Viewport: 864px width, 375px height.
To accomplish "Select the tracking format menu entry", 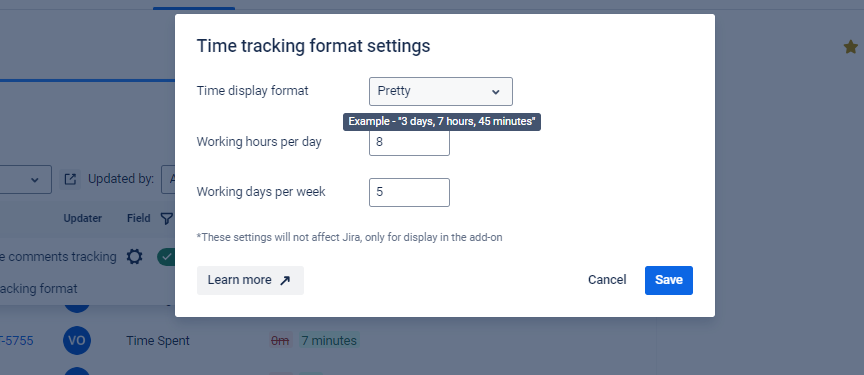I will (39, 289).
